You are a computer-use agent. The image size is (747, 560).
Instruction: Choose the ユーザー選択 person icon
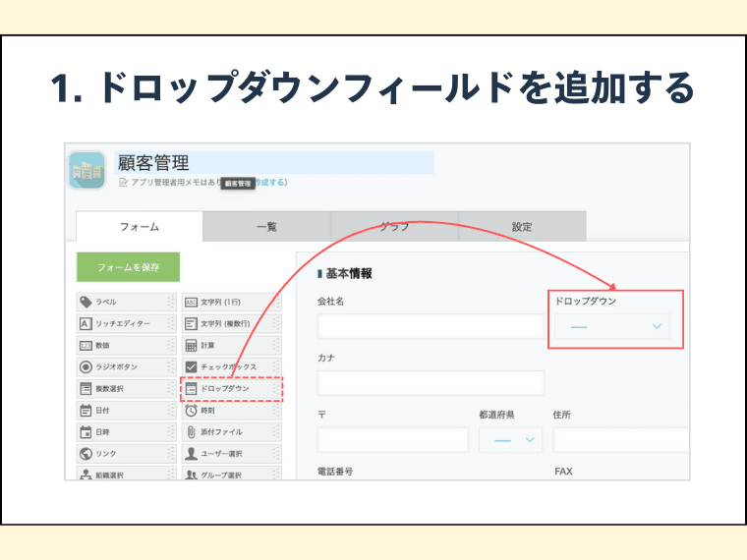(191, 454)
